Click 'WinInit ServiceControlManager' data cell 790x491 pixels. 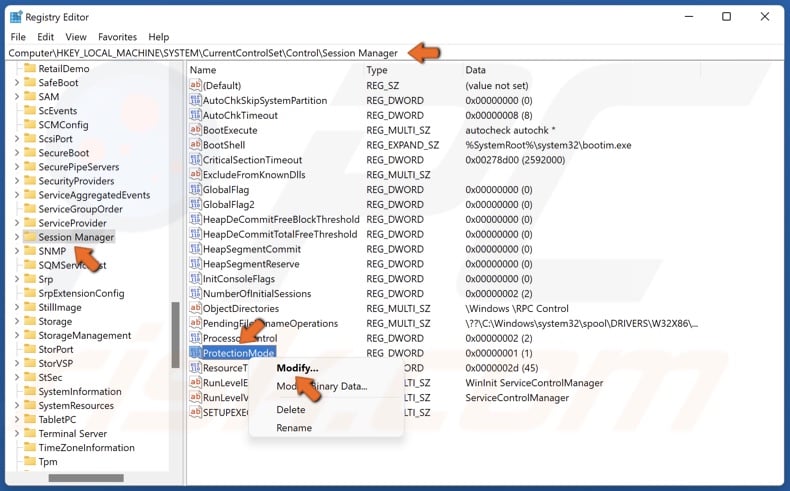(534, 383)
